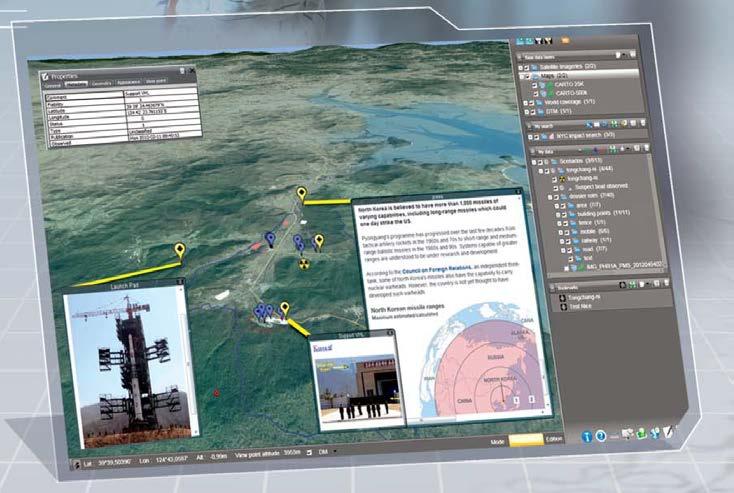Click the yellow filter icon in top-right toolbar

[x=548, y=41]
